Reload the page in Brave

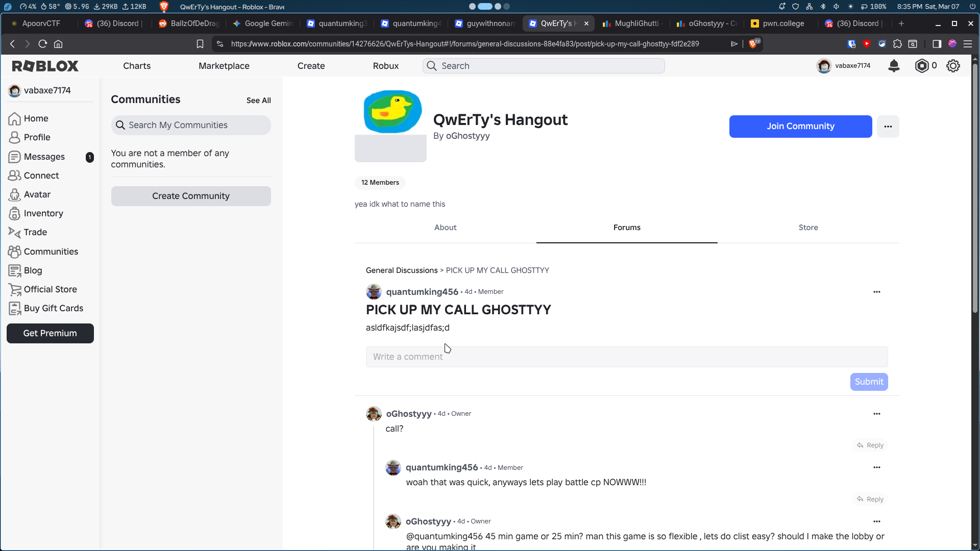tap(43, 44)
